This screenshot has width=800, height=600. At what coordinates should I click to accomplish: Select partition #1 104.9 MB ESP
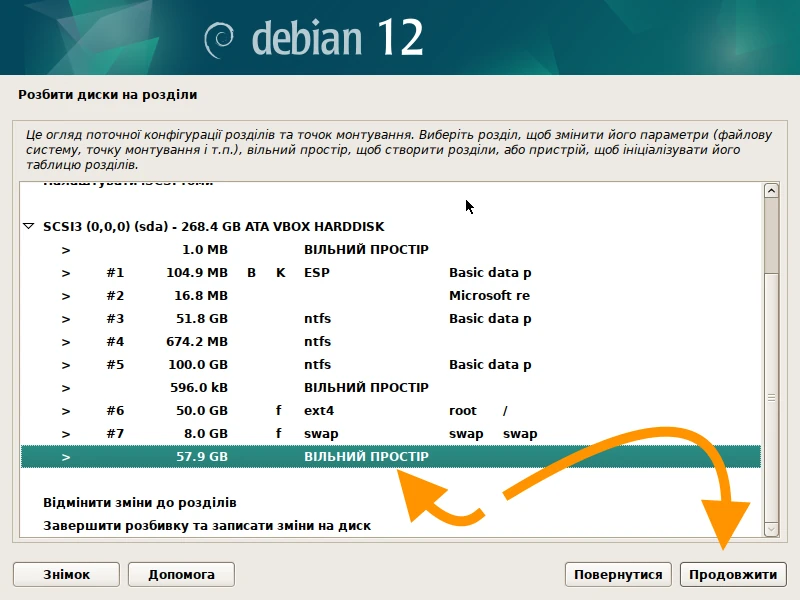(391, 272)
